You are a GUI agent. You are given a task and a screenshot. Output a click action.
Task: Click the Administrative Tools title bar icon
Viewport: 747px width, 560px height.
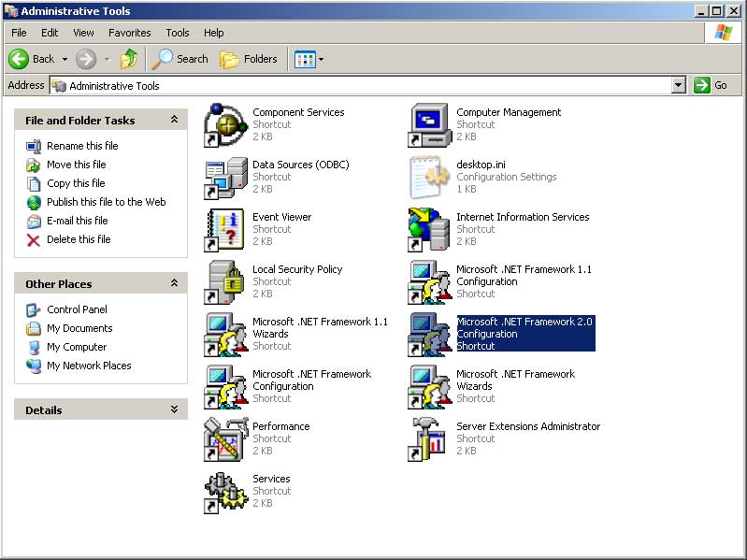[11, 11]
